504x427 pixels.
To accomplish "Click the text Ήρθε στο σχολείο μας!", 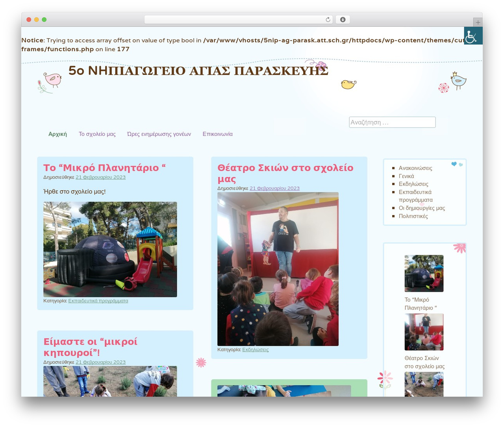I will pos(74,191).
